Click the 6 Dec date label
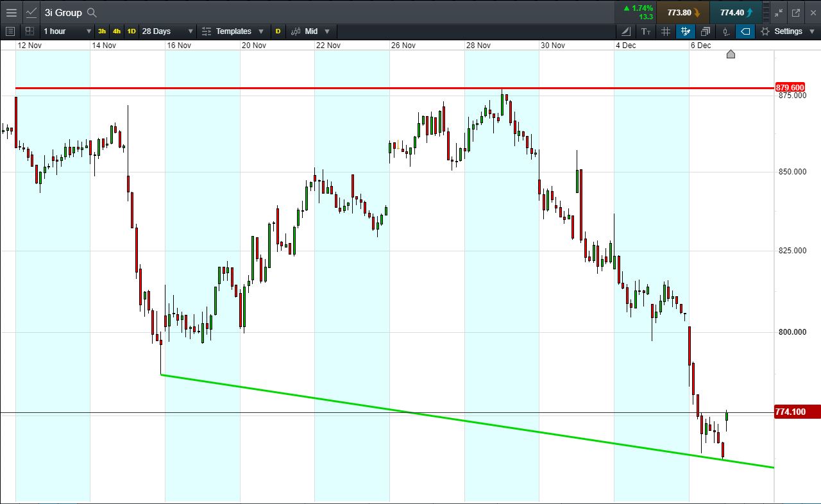 pyautogui.click(x=701, y=46)
